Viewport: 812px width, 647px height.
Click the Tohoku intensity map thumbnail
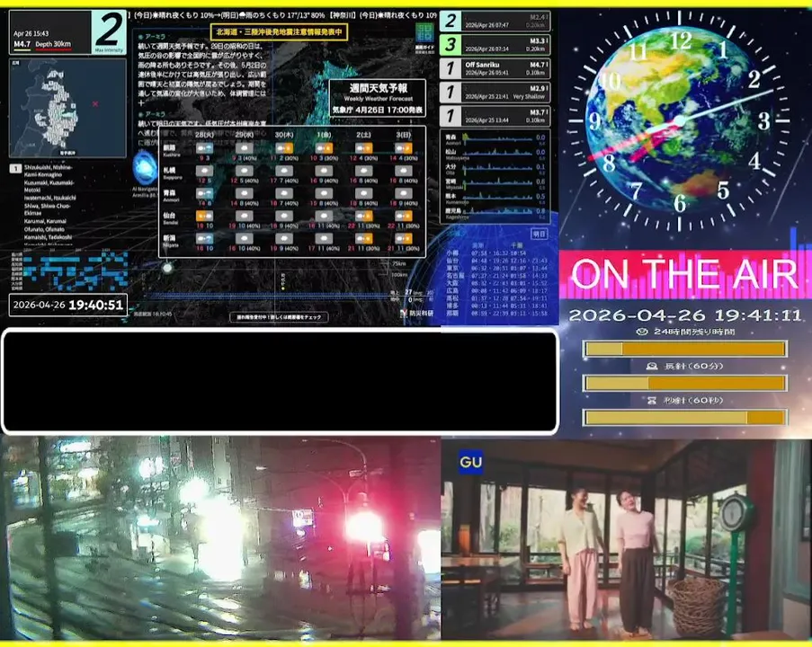[x=67, y=108]
